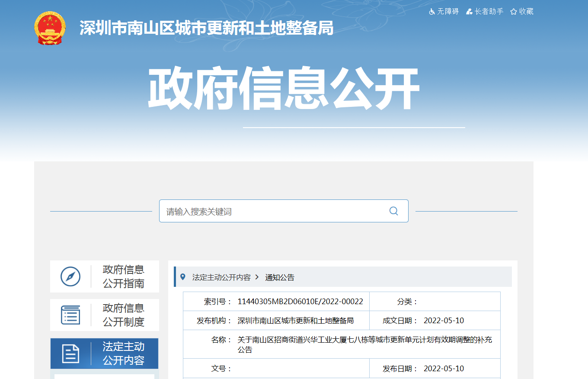
Task: Go to 通知公告 breadcrumb link
Action: point(280,277)
